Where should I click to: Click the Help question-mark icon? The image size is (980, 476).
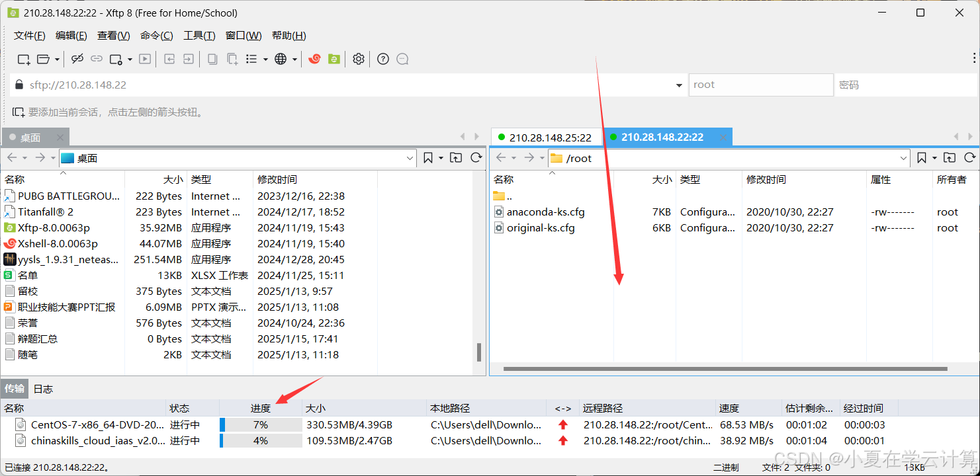(383, 59)
